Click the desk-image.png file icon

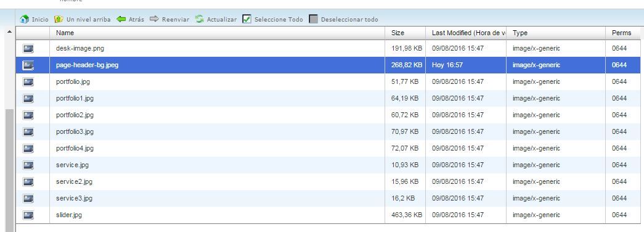click(28, 49)
